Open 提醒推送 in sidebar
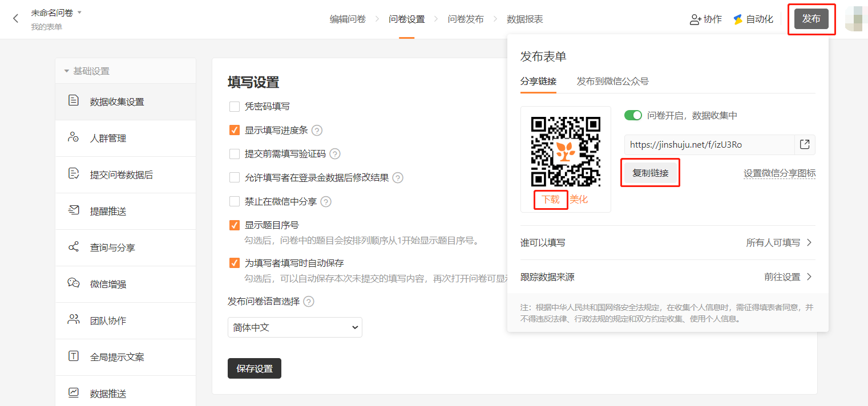Viewport: 868px width, 406px height. (x=126, y=211)
